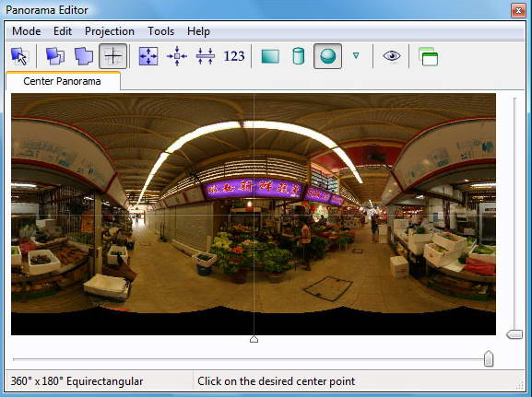This screenshot has width=532, height=397.
Task: Switch to cylindrical projection icon
Action: click(x=298, y=56)
